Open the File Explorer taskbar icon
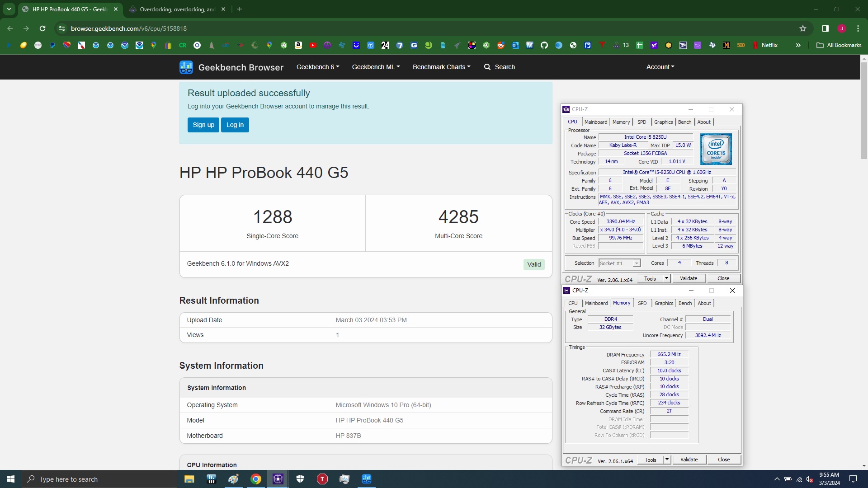868x488 pixels. click(189, 479)
